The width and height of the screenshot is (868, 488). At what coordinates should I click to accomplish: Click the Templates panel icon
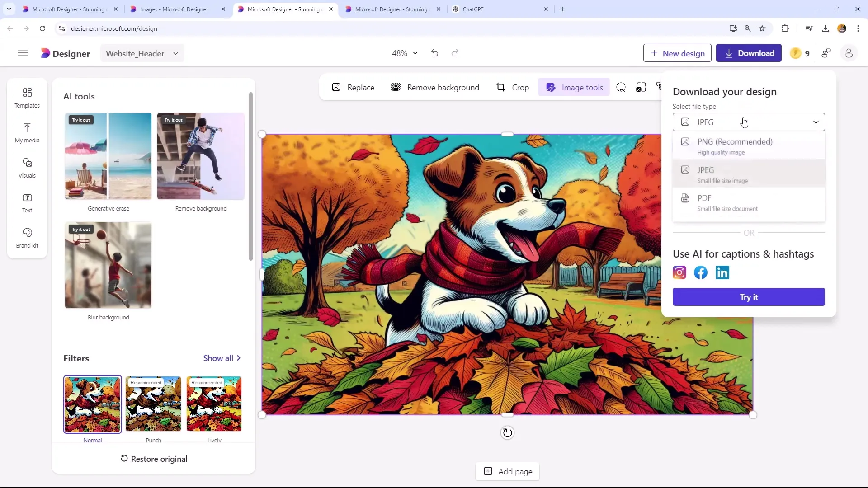[27, 97]
